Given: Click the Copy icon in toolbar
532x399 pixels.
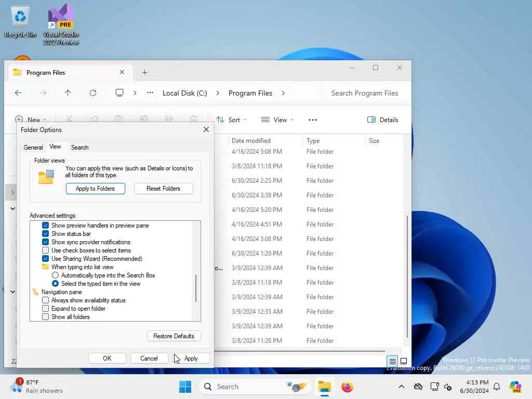Looking at the screenshot, I should tap(95, 119).
